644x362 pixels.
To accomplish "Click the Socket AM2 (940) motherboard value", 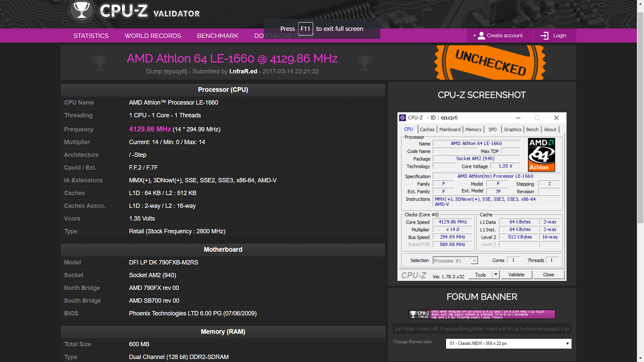I will tap(153, 275).
